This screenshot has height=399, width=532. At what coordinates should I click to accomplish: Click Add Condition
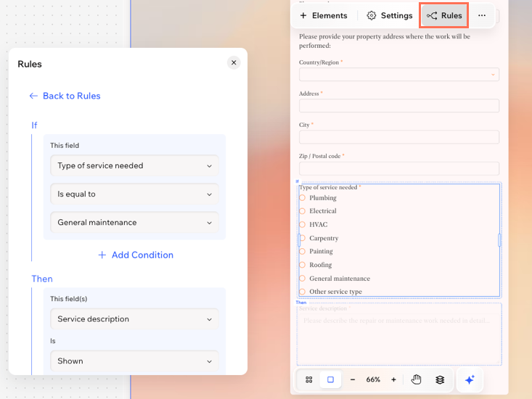[x=136, y=255]
